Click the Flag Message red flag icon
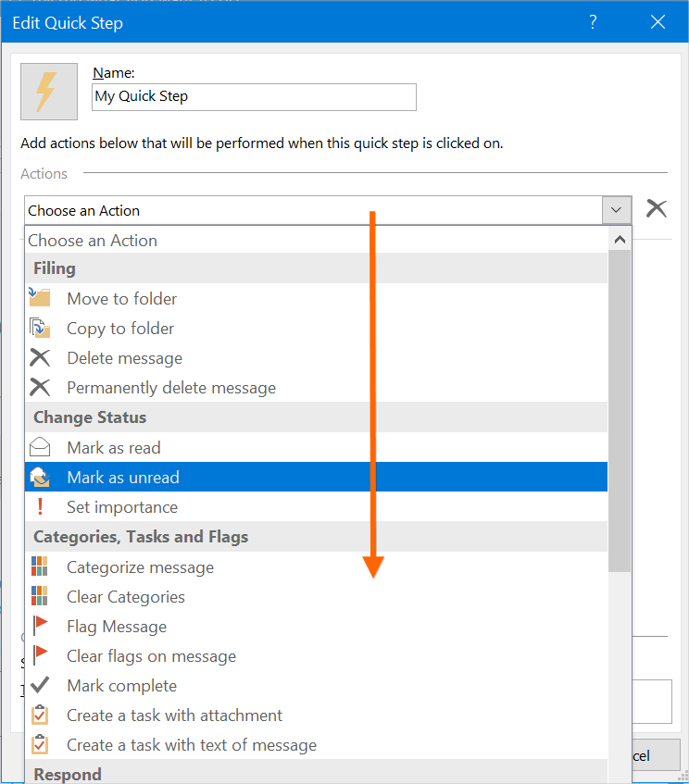This screenshot has height=784, width=689. (39, 627)
